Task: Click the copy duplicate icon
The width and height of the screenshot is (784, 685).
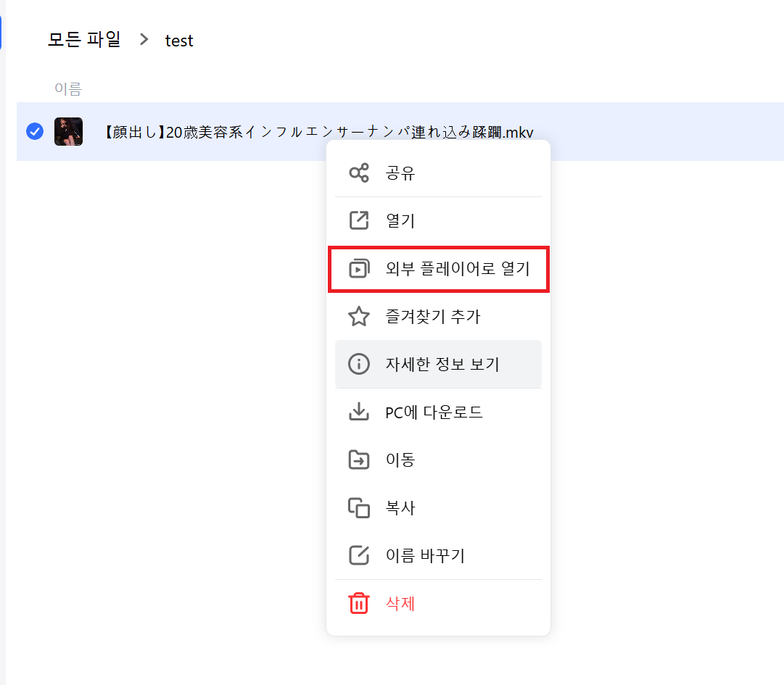Action: pos(358,507)
